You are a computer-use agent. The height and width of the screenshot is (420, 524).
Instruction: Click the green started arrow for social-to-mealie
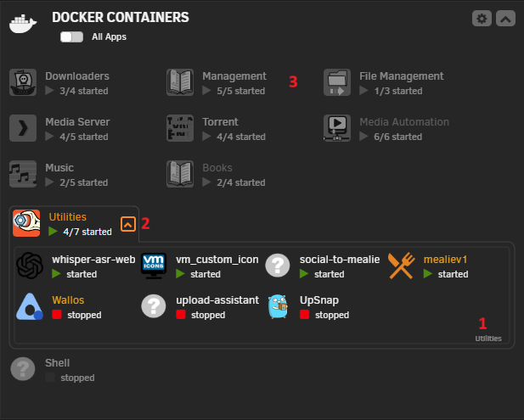304,274
